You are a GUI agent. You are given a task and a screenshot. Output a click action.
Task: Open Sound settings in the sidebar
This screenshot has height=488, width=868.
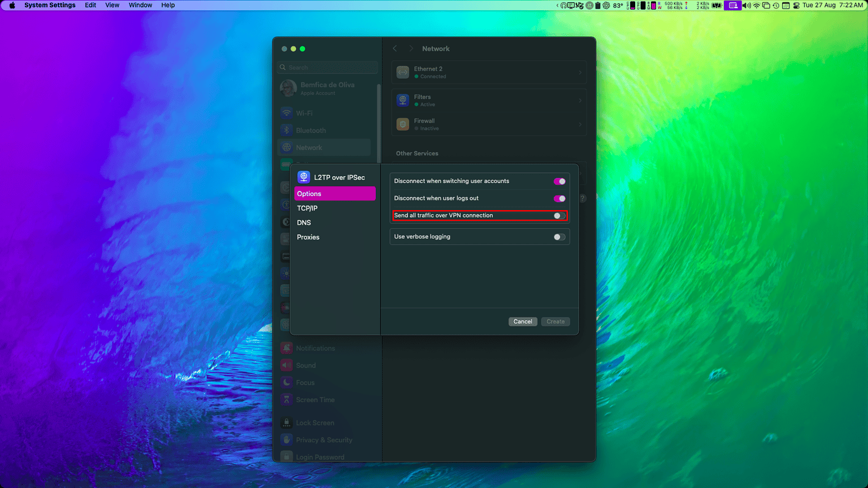(305, 365)
